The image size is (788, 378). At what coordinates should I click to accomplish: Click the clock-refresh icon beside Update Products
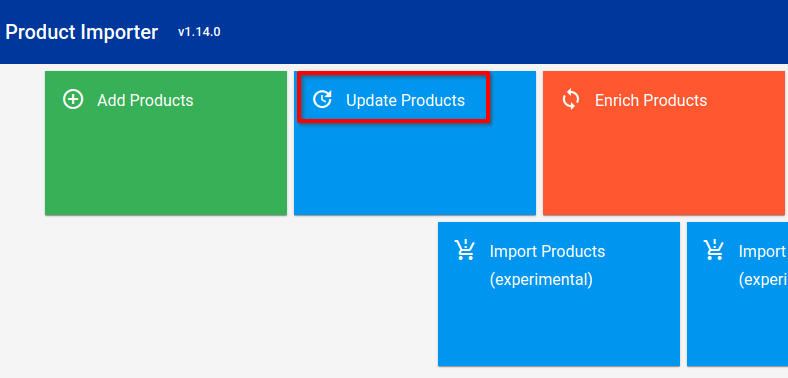(x=322, y=100)
